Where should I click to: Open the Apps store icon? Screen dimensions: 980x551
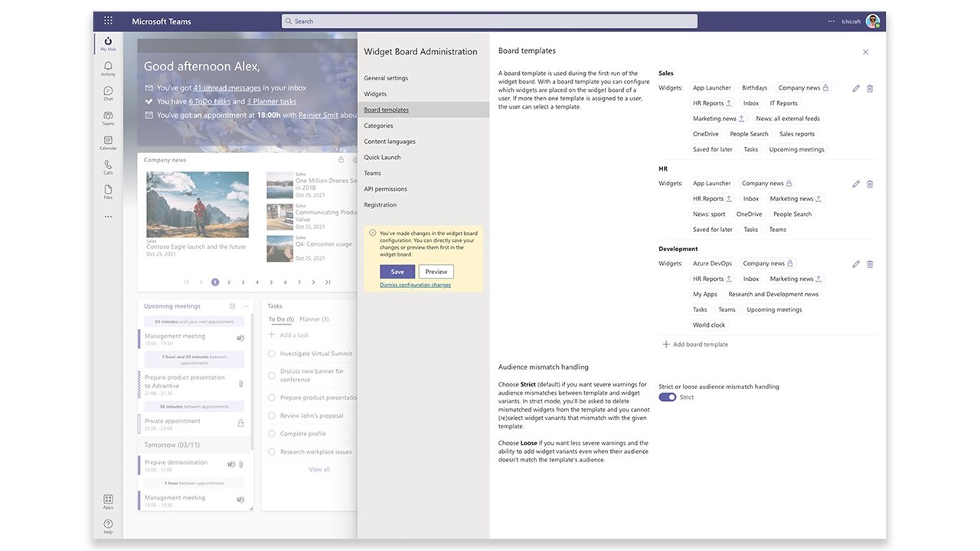[x=108, y=501]
